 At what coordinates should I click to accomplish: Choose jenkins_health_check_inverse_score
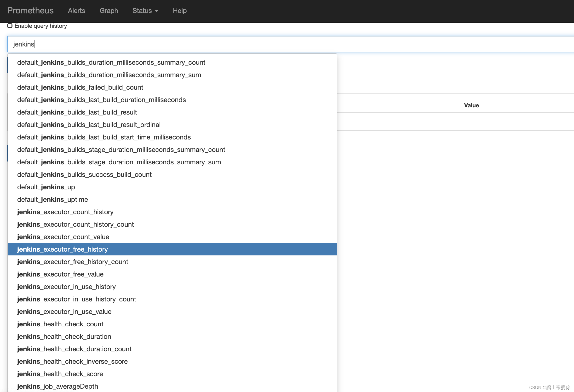172,362
